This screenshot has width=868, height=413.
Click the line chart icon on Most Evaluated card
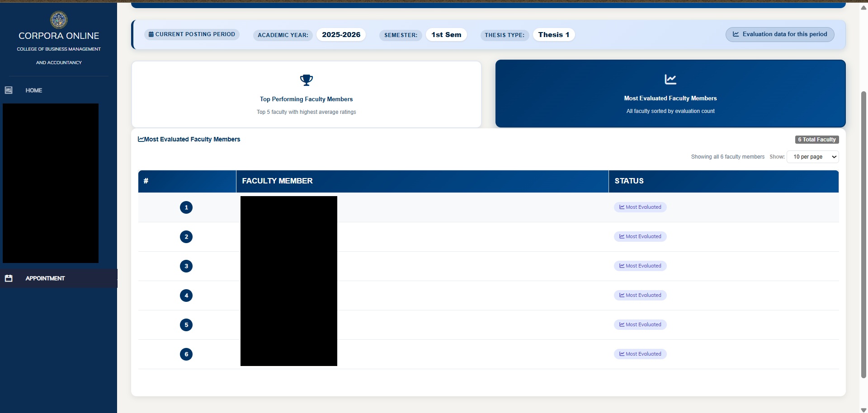670,80
